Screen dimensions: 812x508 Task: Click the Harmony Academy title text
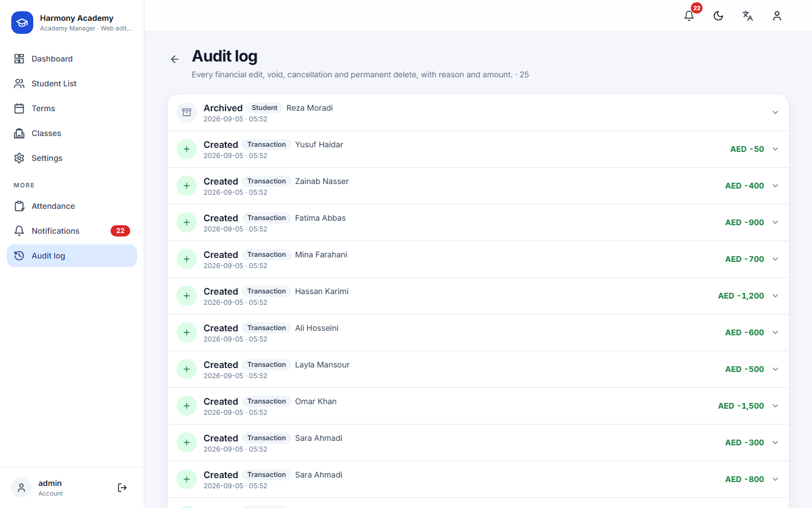tap(77, 18)
